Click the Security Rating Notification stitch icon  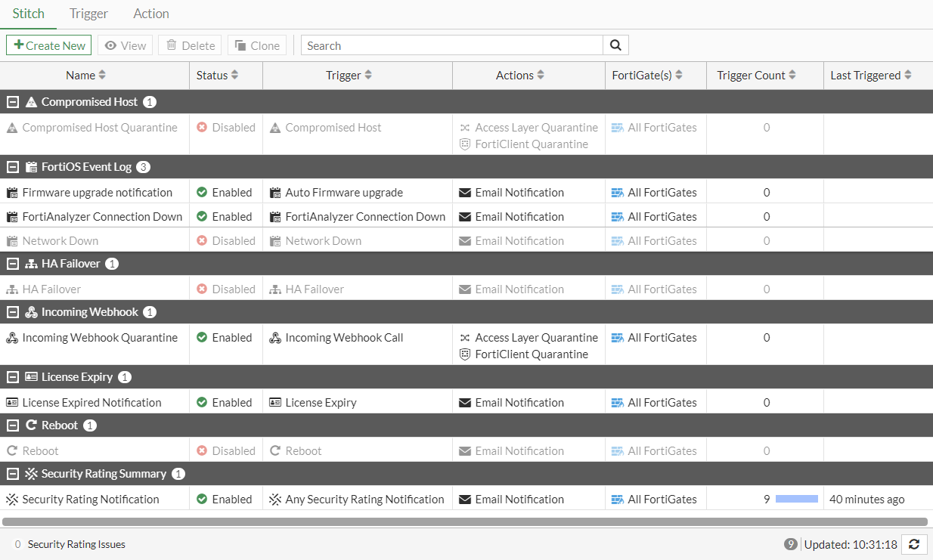[x=12, y=500]
